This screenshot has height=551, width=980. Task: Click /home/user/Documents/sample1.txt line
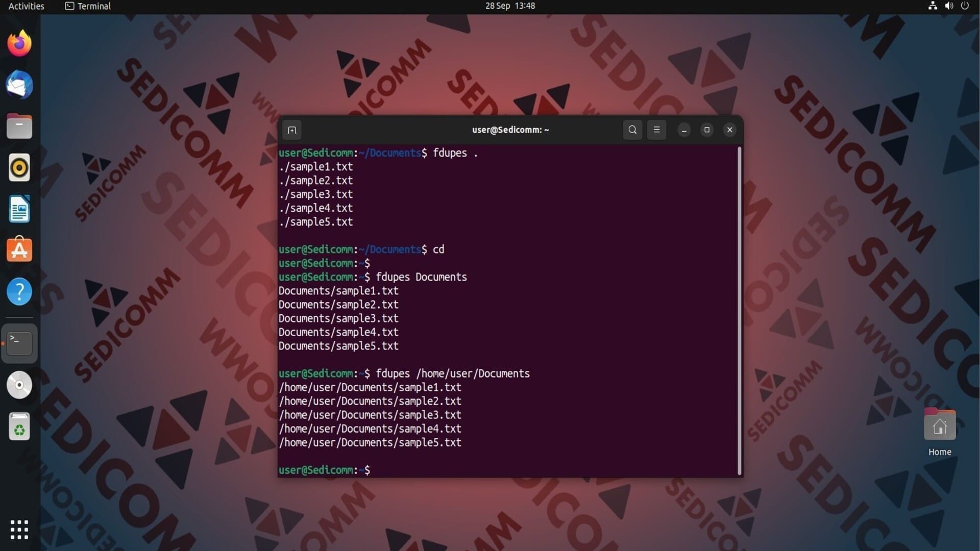[370, 387]
